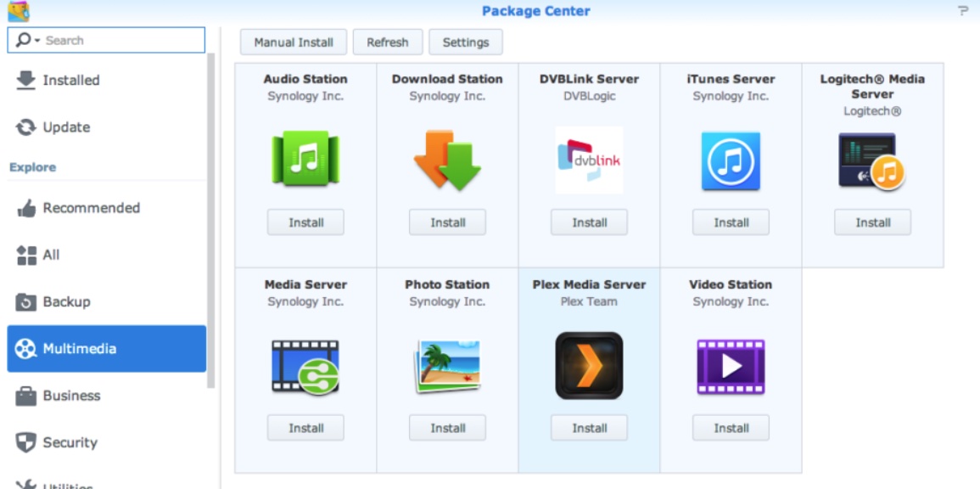Show All packages category
This screenshot has height=489, width=980.
point(106,256)
